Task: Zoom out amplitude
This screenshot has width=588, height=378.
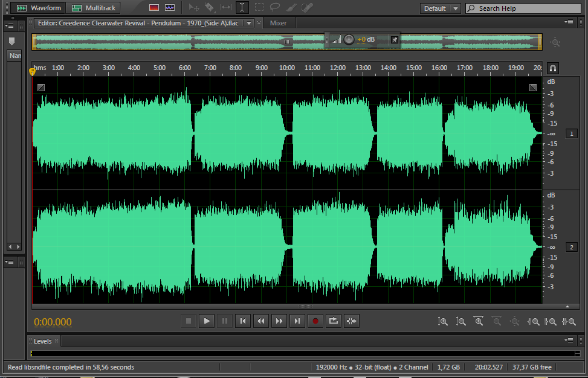Action: [x=461, y=321]
